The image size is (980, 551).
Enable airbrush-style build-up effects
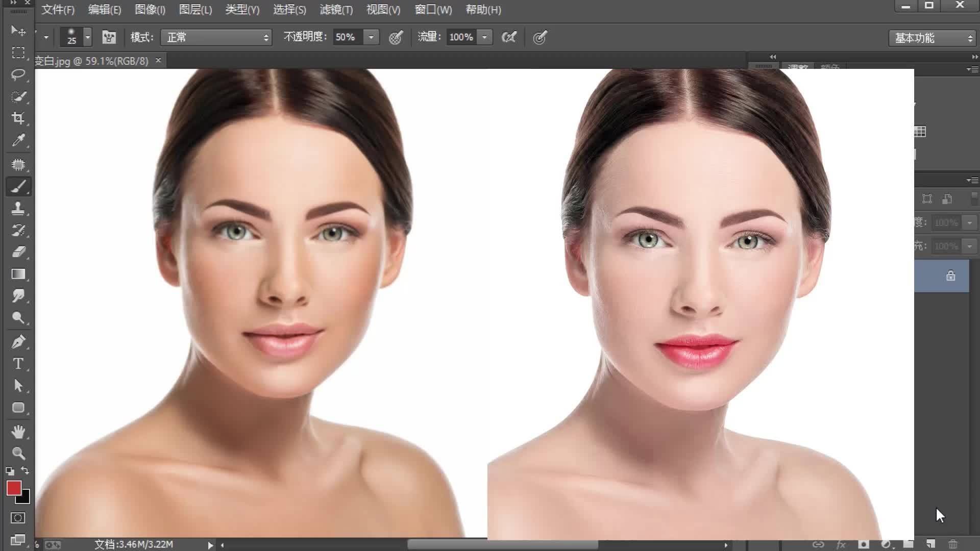click(x=509, y=37)
